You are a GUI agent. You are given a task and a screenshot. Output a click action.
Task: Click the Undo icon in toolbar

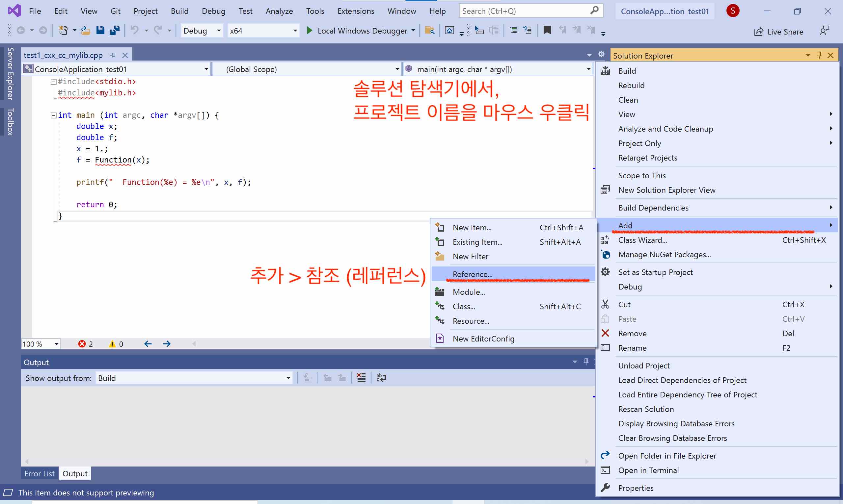tap(135, 31)
